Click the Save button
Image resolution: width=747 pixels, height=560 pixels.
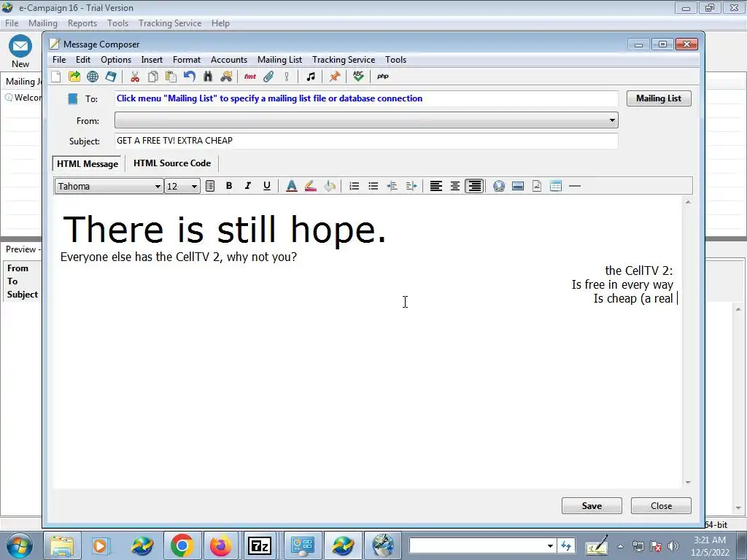(592, 506)
